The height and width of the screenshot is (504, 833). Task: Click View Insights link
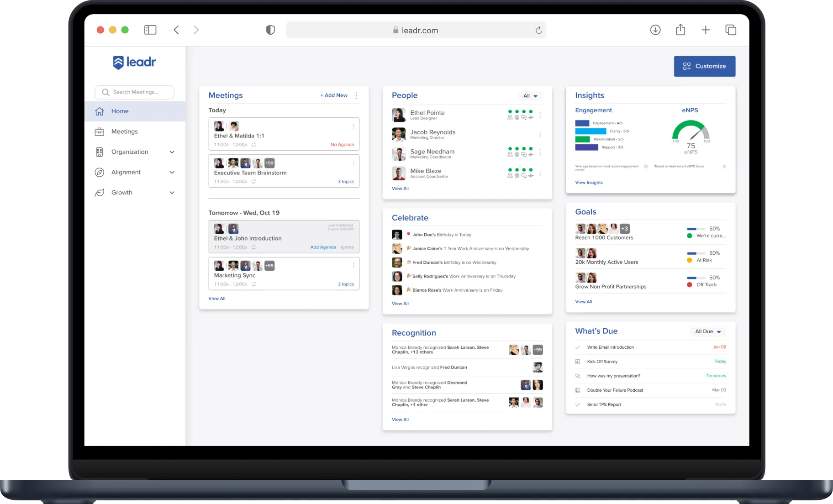point(589,183)
